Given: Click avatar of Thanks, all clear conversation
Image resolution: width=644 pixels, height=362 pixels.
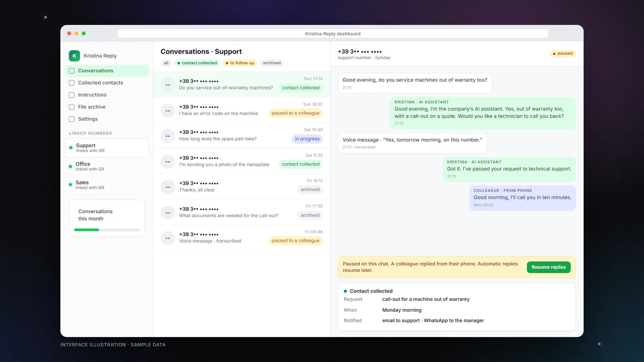Looking at the screenshot, I should click(x=168, y=187).
